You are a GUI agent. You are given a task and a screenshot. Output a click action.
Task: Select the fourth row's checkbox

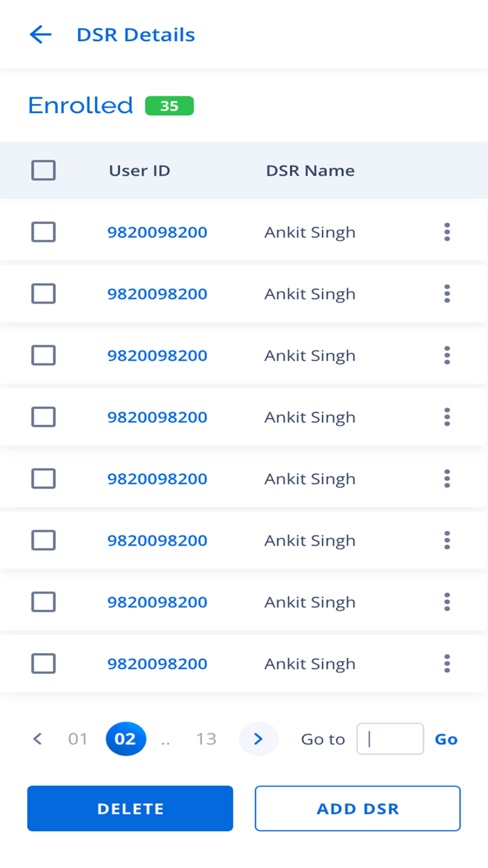pyautogui.click(x=43, y=417)
